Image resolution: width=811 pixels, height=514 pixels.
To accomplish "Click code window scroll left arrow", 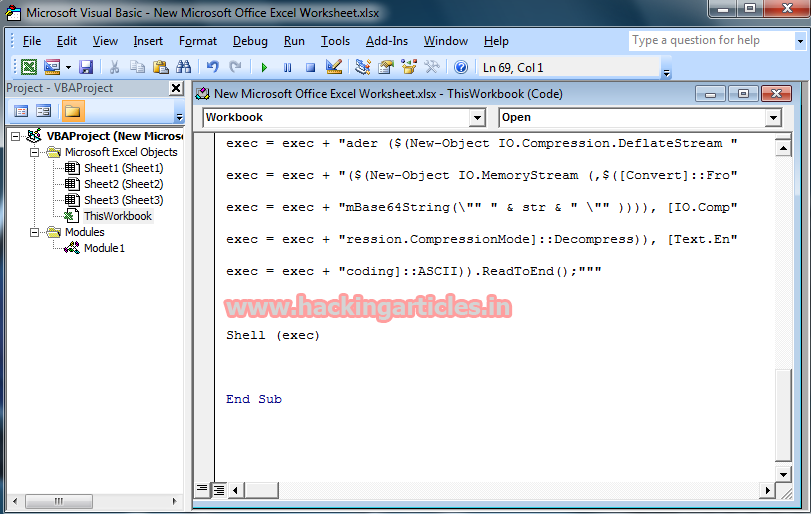I will coord(236,490).
